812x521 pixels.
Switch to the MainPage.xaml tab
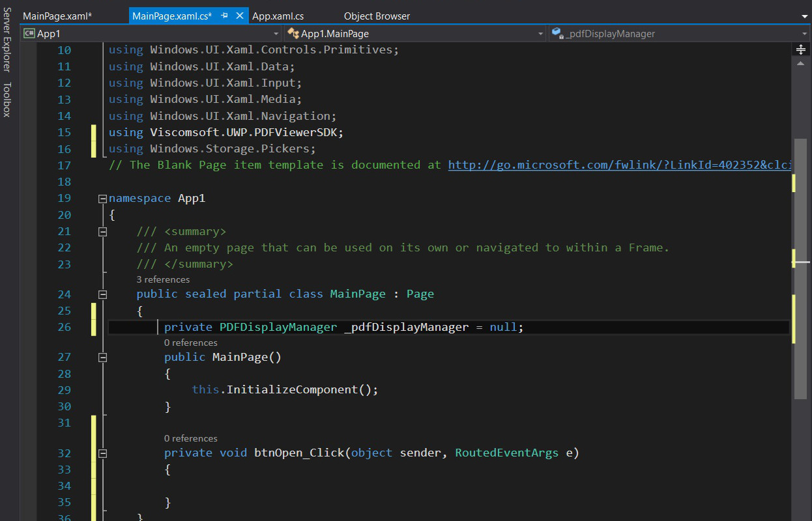57,16
